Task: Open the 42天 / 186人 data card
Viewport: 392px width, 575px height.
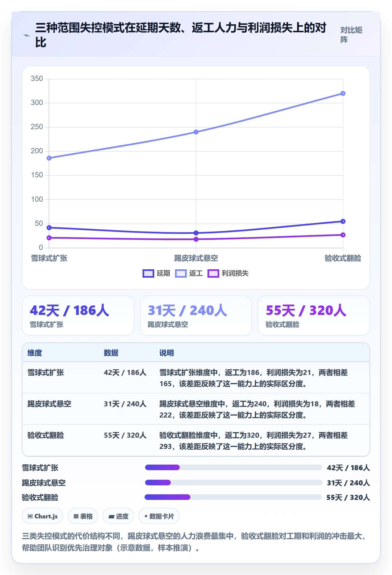Action: click(x=78, y=316)
